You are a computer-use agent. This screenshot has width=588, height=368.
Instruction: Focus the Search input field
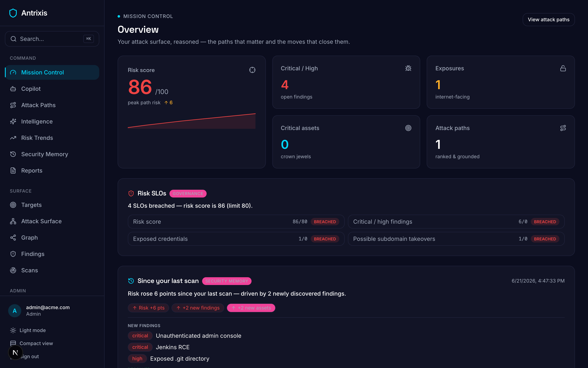click(x=52, y=39)
